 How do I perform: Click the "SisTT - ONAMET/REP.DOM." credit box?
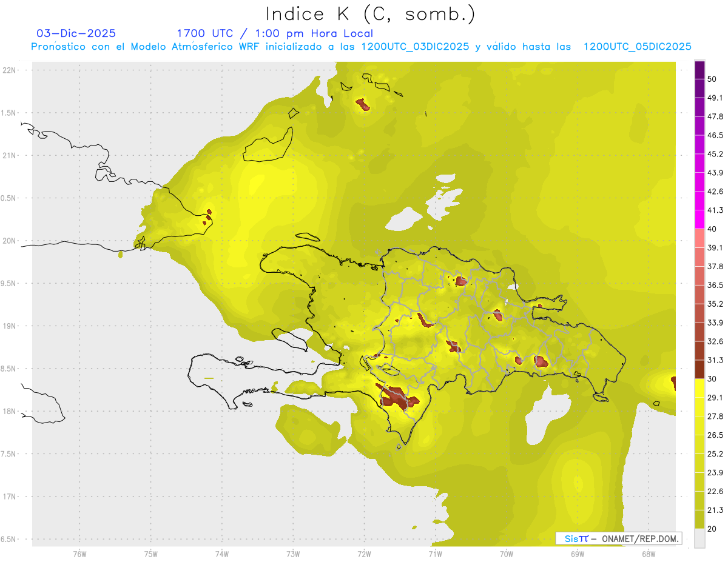[x=618, y=538]
